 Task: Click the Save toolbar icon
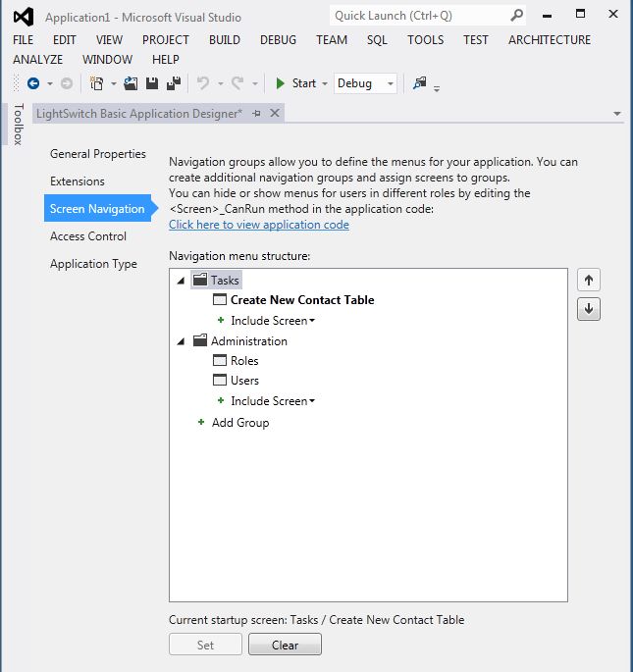[152, 83]
